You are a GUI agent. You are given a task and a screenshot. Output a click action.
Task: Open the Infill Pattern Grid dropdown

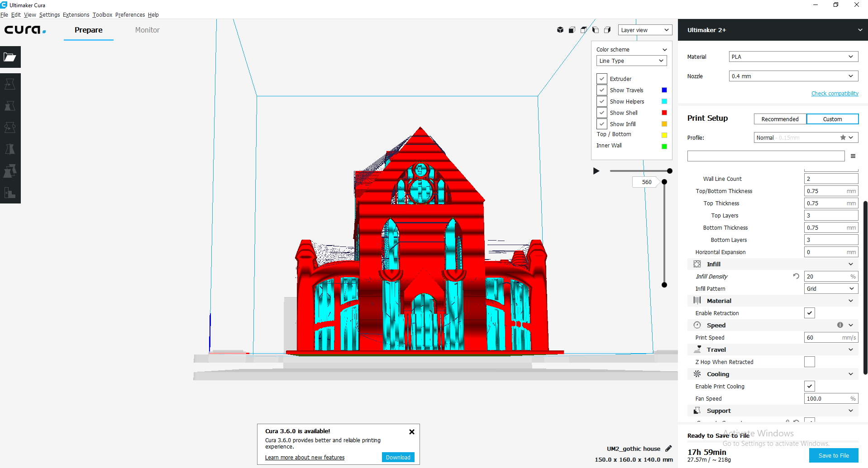point(830,288)
